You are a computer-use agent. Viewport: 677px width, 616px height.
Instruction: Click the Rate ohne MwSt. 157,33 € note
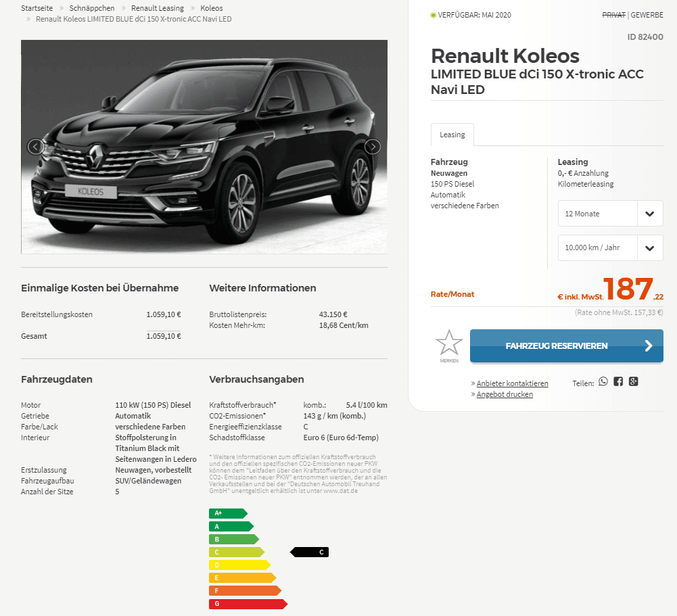[x=619, y=312]
